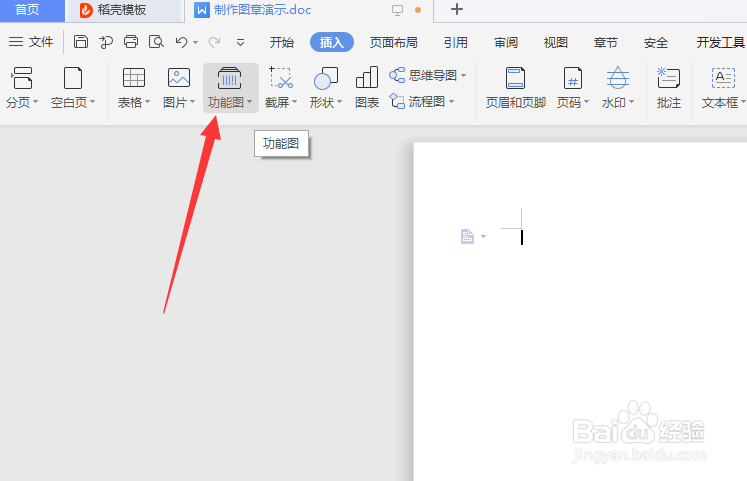747x481 pixels.
Task: Click the 流程图 flowchart button
Action: tap(422, 101)
